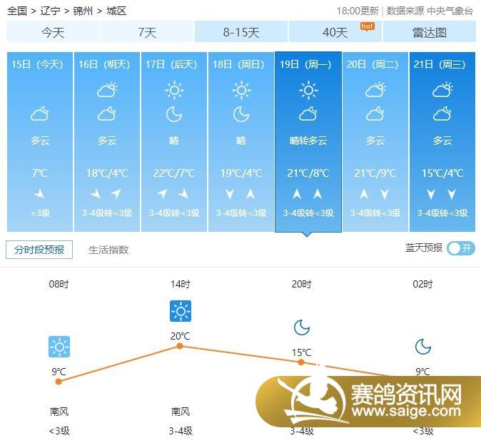Select the 雷达图 tab
The image size is (481, 448).
pyautogui.click(x=429, y=32)
